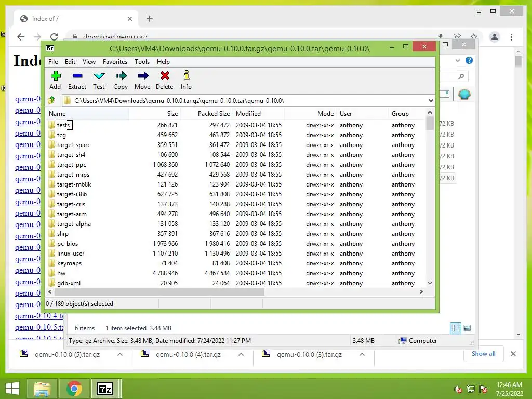Open the Favorites menu
Viewport: 532px width, 399px height.
[115, 62]
